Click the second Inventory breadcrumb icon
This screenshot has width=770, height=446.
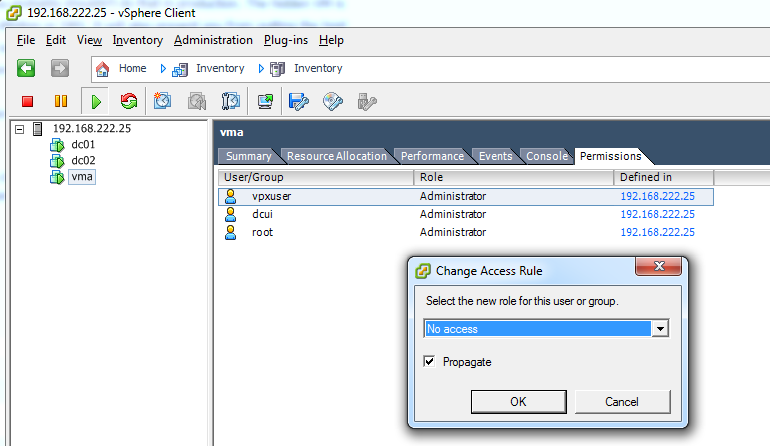277,69
